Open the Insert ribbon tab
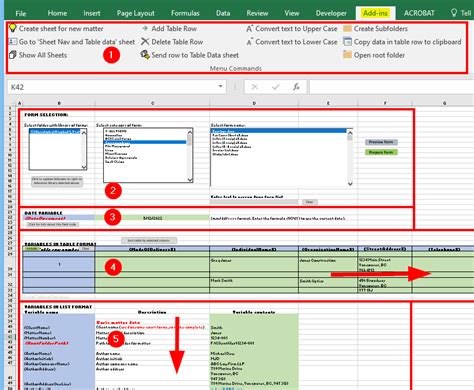 coord(92,13)
